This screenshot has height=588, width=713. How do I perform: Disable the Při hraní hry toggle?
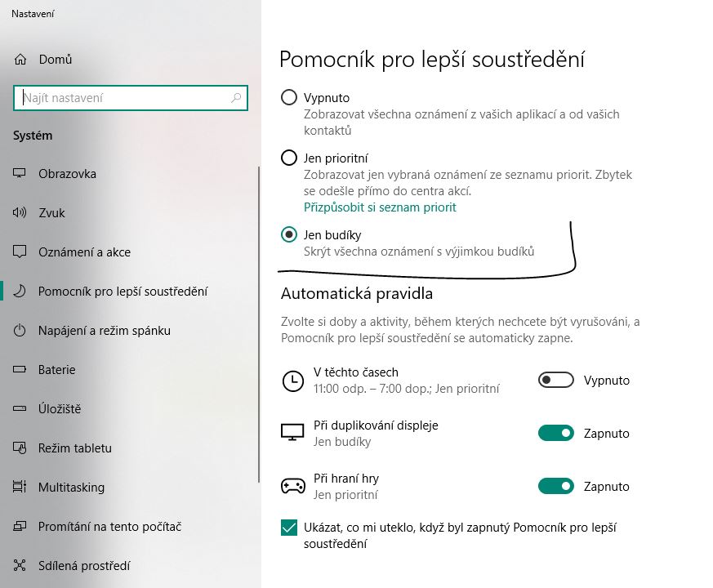[555, 486]
